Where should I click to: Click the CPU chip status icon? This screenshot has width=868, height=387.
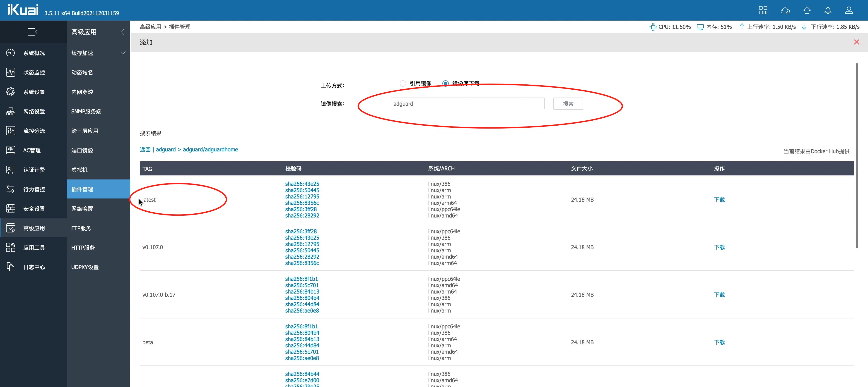653,27
